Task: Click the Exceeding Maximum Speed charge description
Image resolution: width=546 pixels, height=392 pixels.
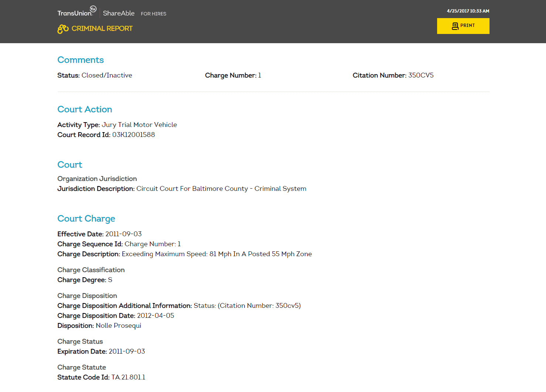Action: [x=216, y=254]
